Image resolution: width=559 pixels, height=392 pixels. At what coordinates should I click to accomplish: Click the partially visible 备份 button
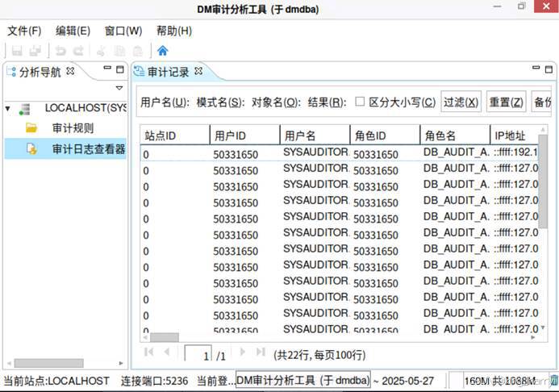[542, 102]
